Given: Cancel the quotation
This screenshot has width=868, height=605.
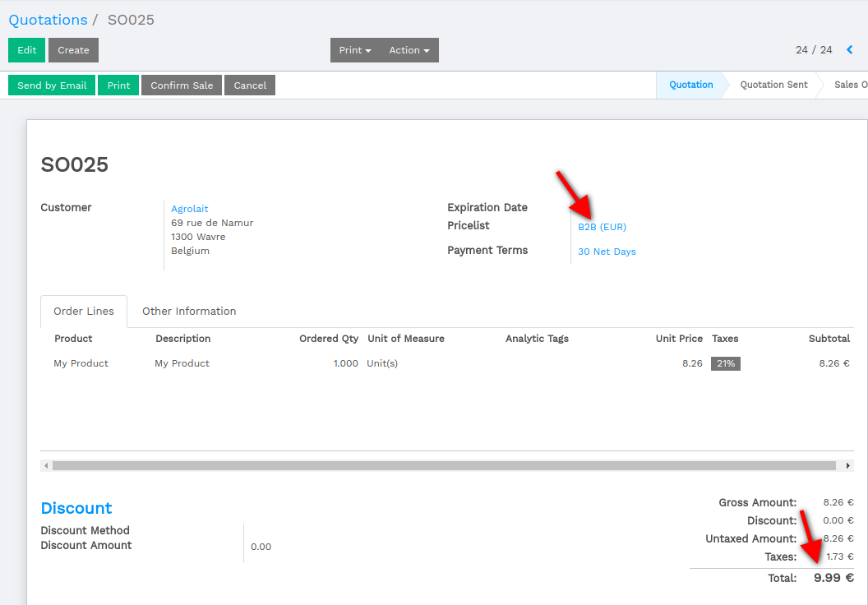Looking at the screenshot, I should [x=250, y=85].
